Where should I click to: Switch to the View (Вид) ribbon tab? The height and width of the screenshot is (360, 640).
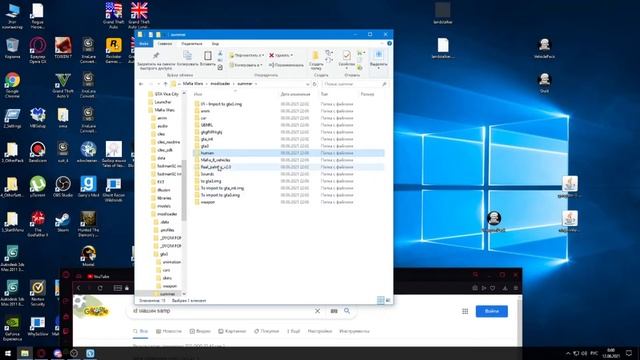point(215,44)
